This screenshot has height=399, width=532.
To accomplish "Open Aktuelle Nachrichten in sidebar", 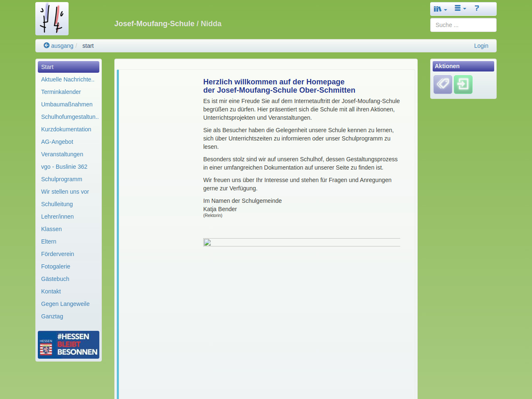I will pos(68,79).
